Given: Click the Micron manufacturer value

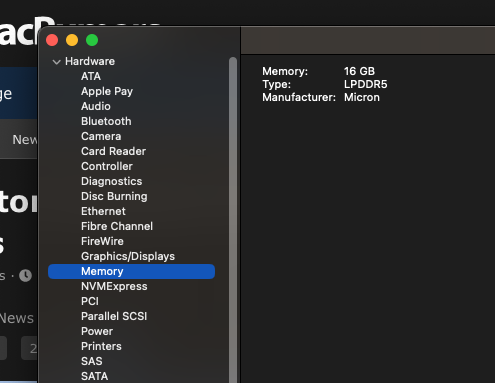Looking at the screenshot, I should [362, 97].
